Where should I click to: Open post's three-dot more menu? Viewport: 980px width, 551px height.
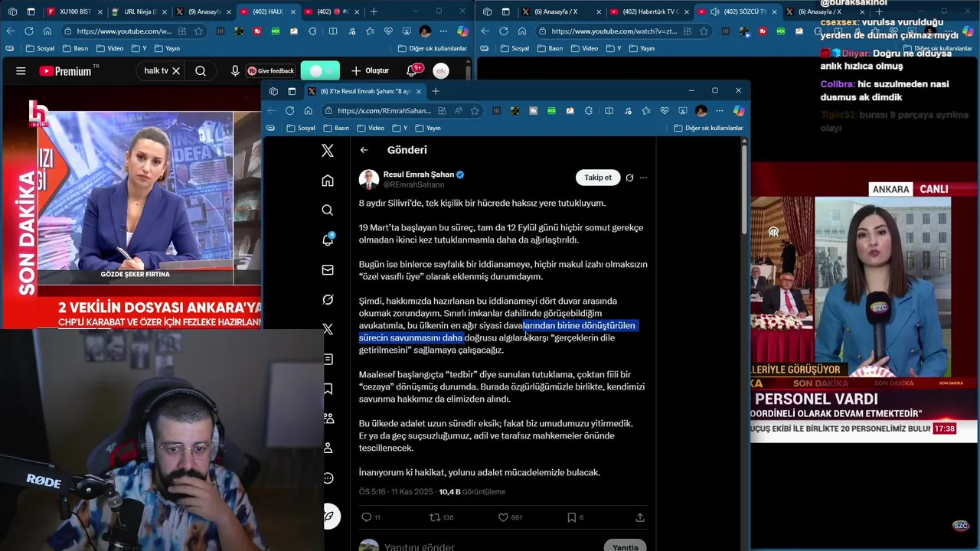pyautogui.click(x=643, y=178)
